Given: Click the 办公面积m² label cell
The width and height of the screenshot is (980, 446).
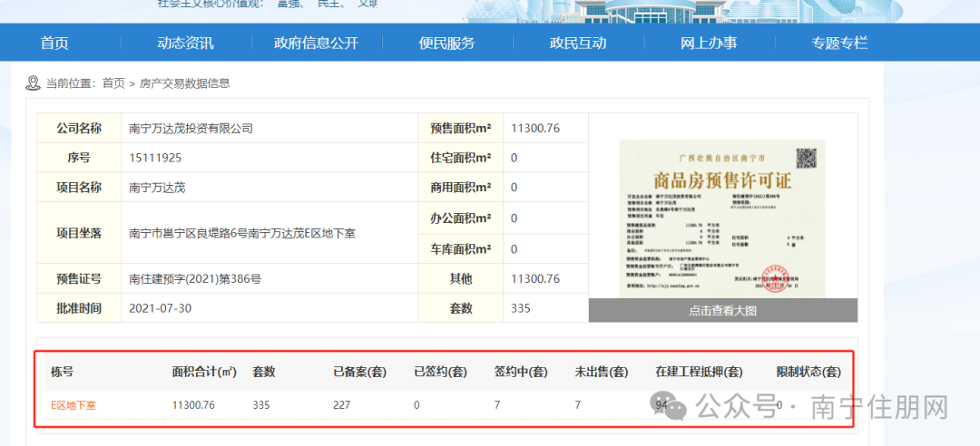Looking at the screenshot, I should click(461, 218).
